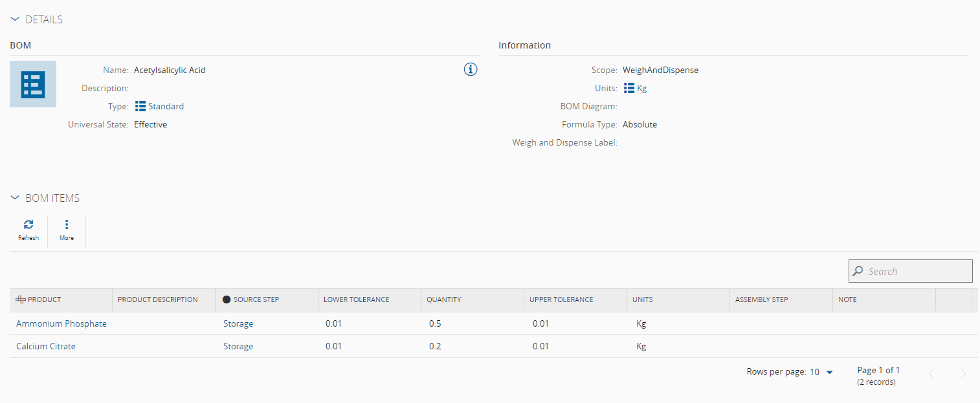Click the Product column header icon
This screenshot has width=980, height=403.
click(21, 300)
